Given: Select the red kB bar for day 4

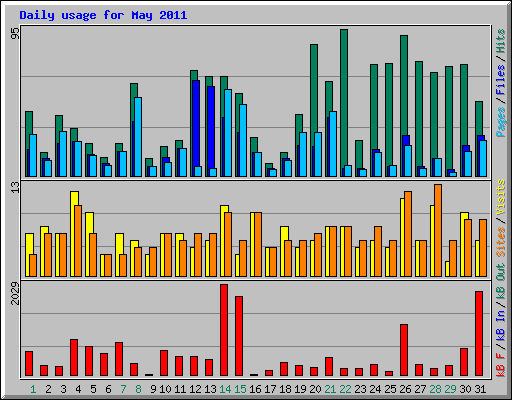Looking at the screenshot, I should click(x=74, y=358).
